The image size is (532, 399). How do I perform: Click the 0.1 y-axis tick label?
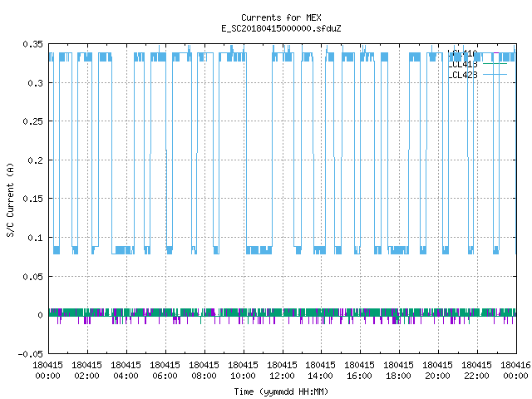tap(35, 238)
